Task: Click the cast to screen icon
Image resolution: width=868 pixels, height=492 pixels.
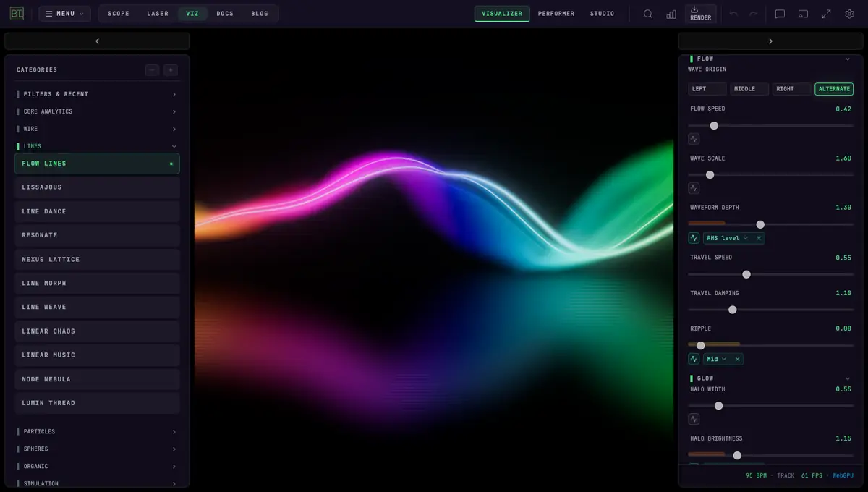Action: (x=803, y=14)
